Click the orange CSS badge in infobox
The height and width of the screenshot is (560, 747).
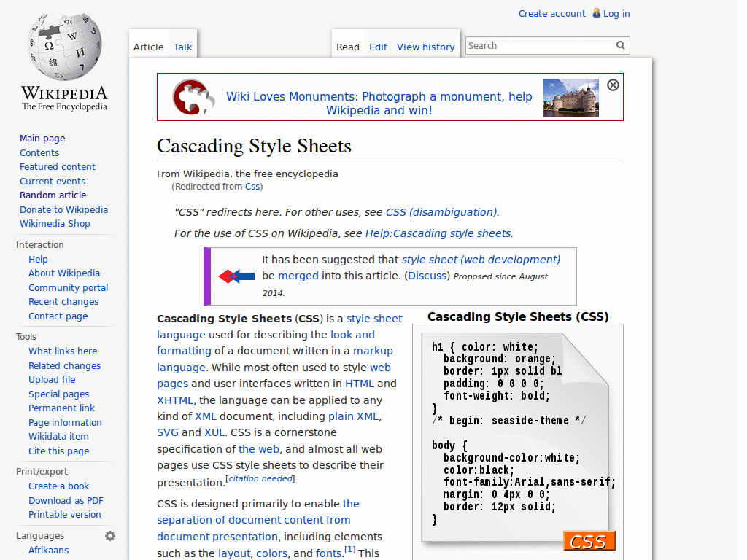click(x=589, y=541)
